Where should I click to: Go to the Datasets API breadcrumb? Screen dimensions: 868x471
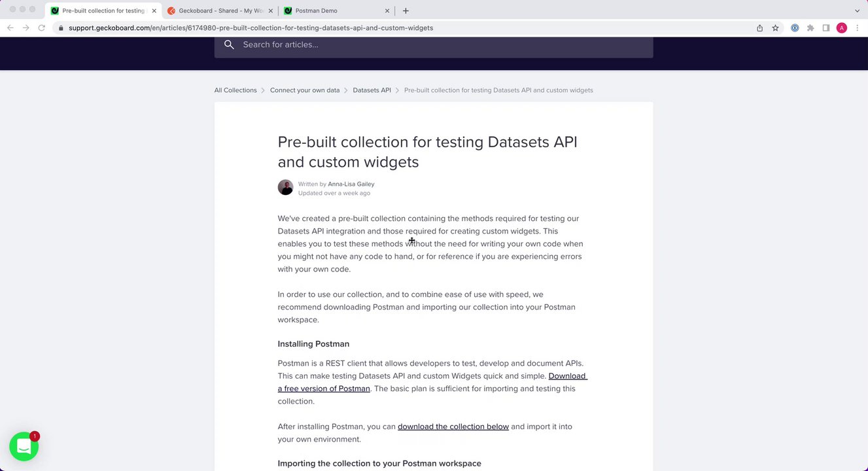[x=372, y=90]
